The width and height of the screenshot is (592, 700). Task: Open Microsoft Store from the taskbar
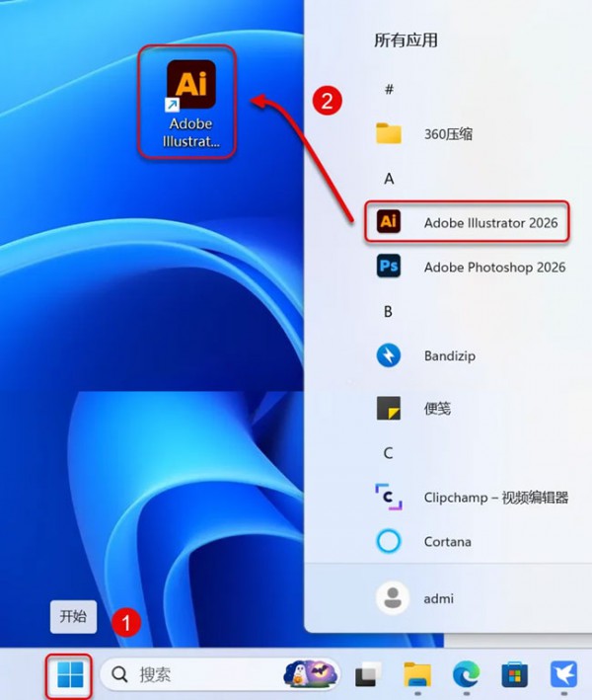tap(515, 674)
